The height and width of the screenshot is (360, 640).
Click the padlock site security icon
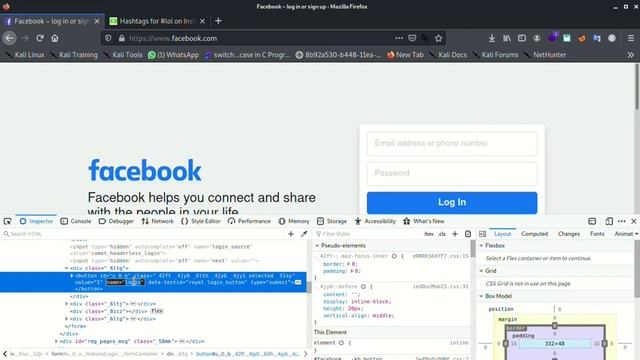pos(122,38)
